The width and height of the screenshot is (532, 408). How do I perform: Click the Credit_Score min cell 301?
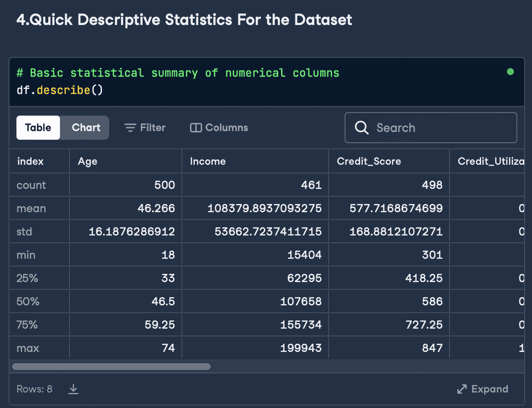point(389,255)
